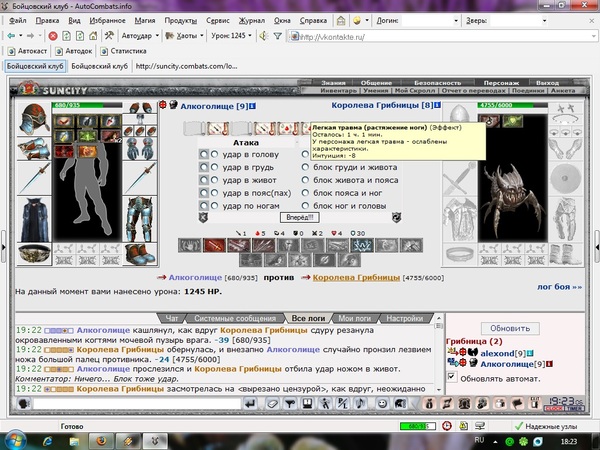Open the back button history dropdown arrow
Screen dimensions: 600x450
21,36
